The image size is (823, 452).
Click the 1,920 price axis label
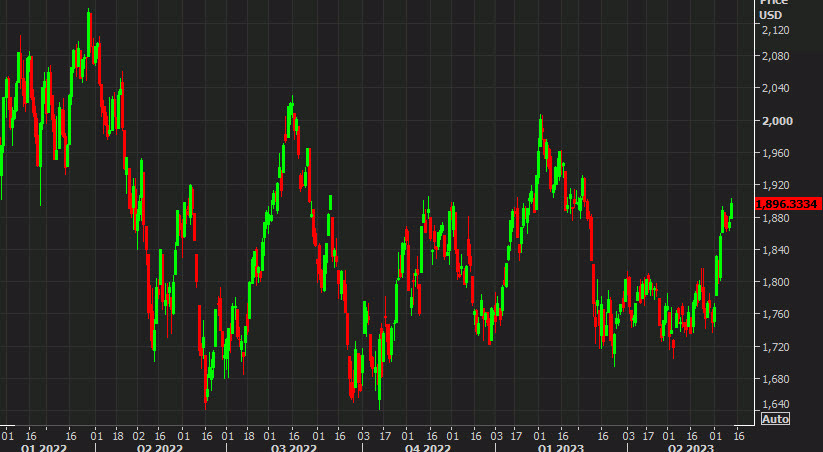[775, 185]
